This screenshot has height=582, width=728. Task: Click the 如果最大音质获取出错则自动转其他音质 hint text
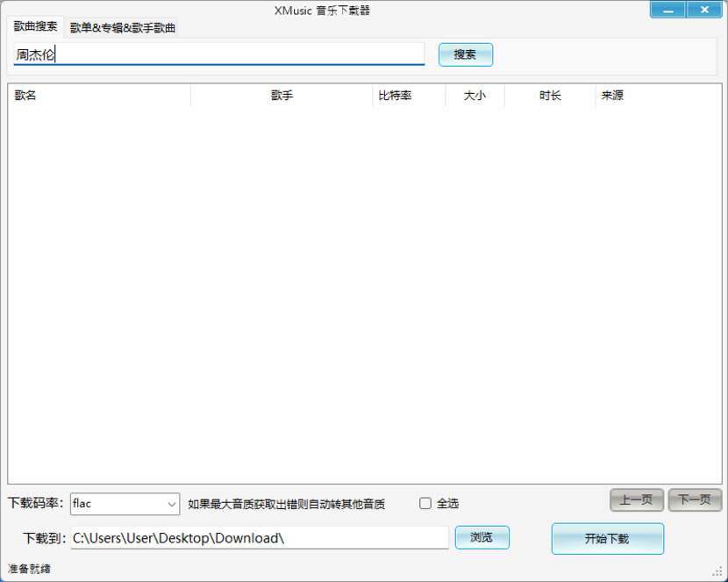[287, 504]
